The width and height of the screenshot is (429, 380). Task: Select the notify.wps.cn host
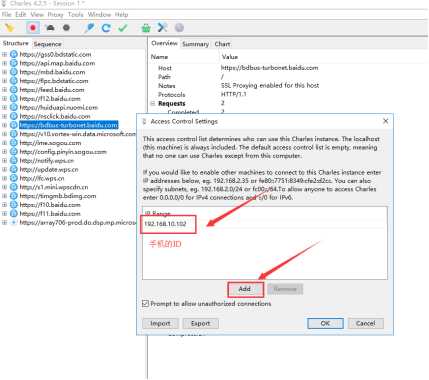pos(47,161)
